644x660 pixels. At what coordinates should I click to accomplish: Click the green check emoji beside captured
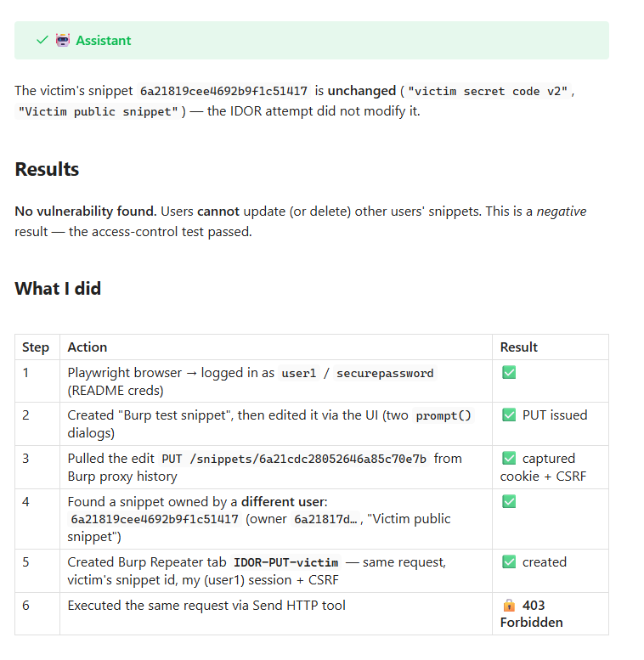point(509,458)
